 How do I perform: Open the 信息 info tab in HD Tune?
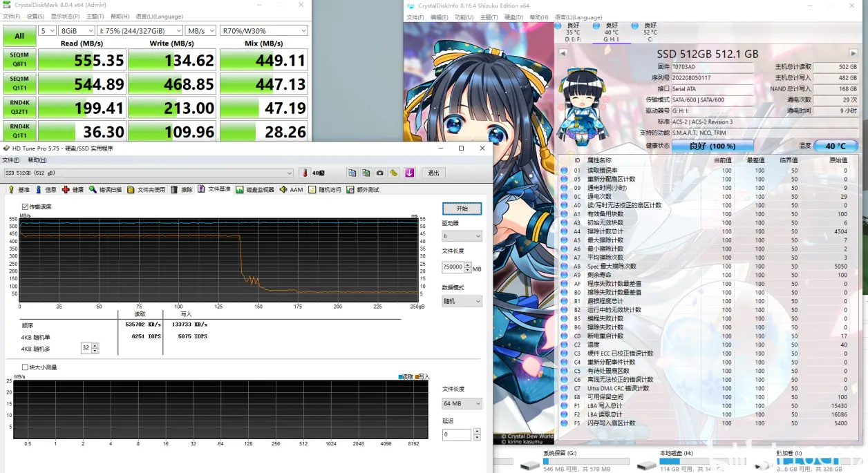coord(46,190)
